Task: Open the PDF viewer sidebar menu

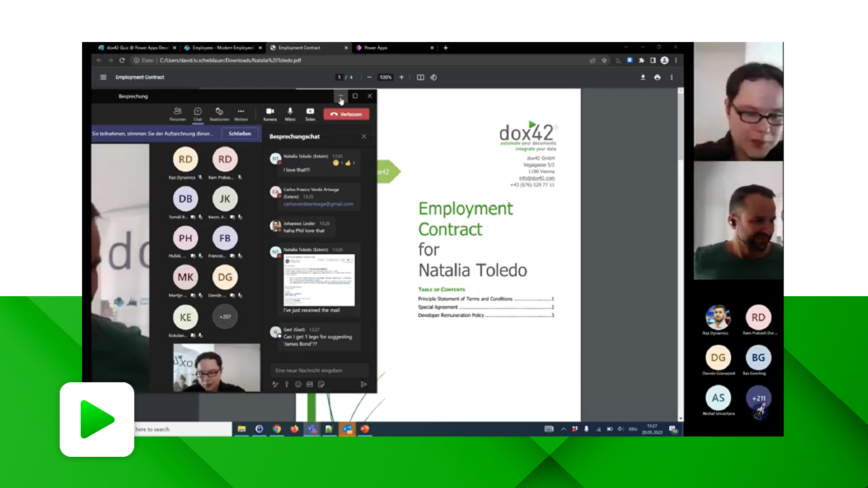Action: (103, 77)
